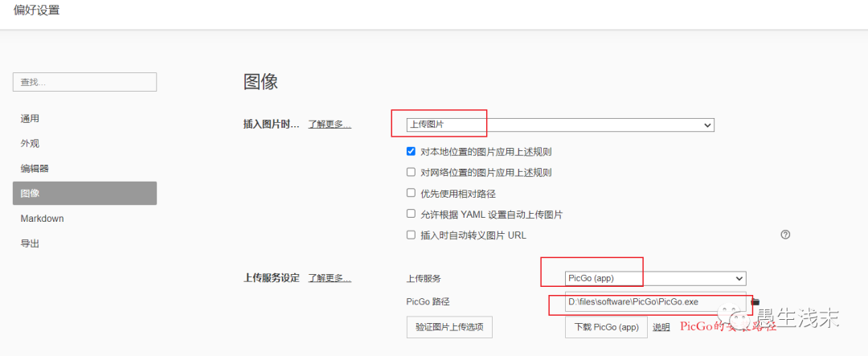Select the 图像 sidebar item
Viewport: 868px width, 356px height.
pos(84,193)
